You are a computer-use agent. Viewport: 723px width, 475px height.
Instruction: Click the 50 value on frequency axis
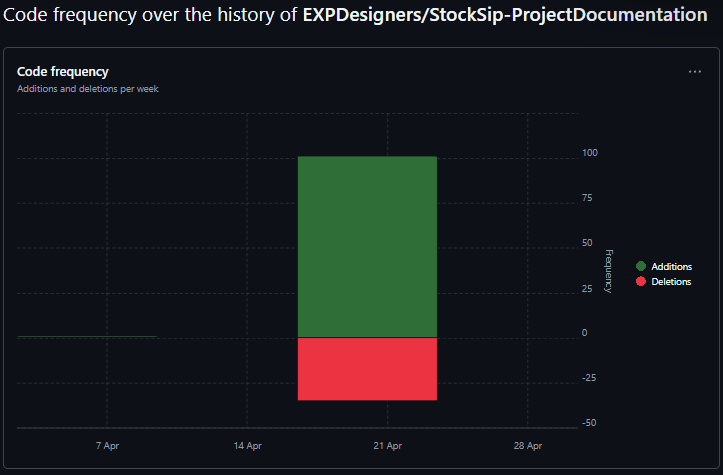pos(587,243)
